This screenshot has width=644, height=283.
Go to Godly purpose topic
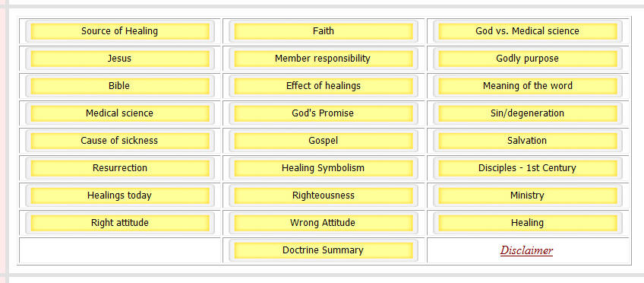pyautogui.click(x=527, y=59)
